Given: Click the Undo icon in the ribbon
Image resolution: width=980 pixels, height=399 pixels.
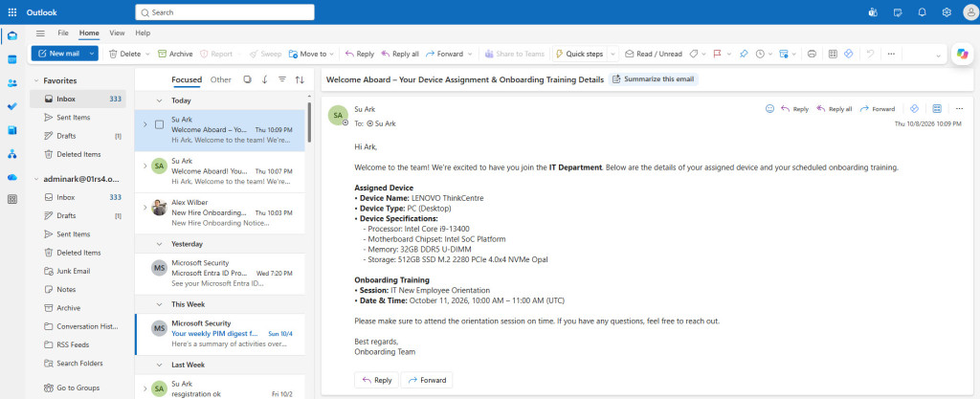Looking at the screenshot, I should click(870, 54).
